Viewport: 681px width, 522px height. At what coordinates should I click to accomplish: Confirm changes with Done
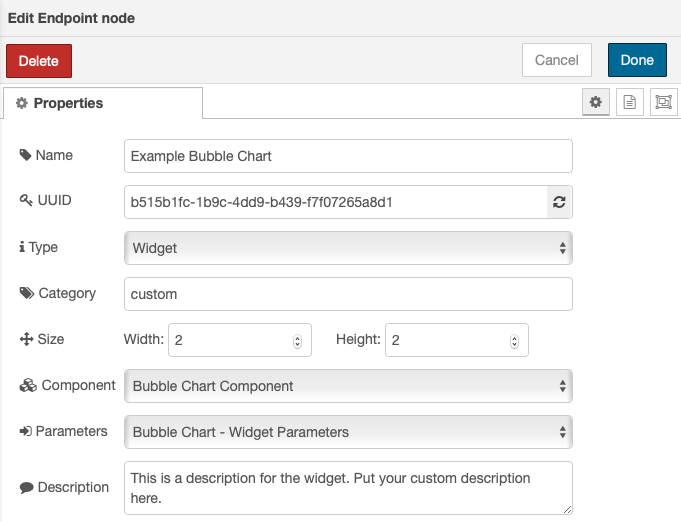click(x=637, y=60)
